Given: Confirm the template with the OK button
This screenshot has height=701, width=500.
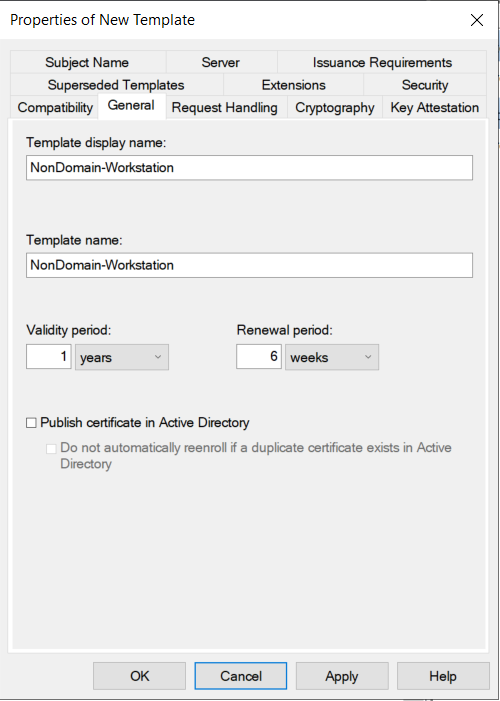Looking at the screenshot, I should coord(140,676).
